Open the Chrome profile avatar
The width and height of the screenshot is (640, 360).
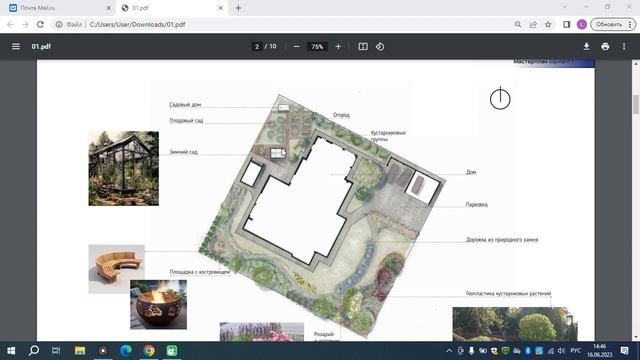pos(582,24)
